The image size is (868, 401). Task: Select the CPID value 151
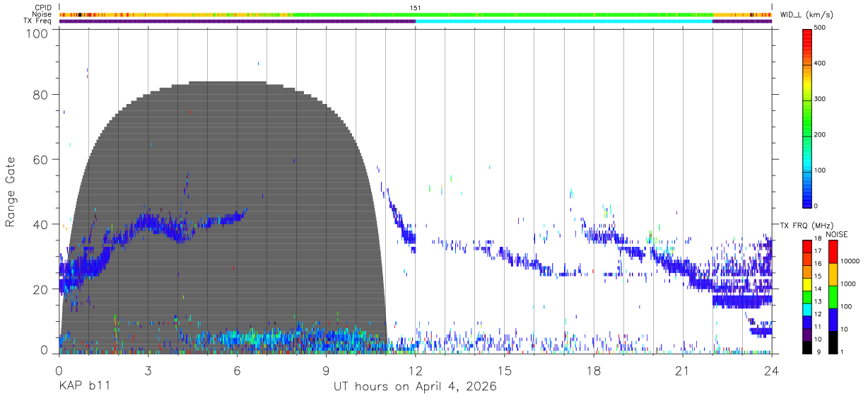(416, 8)
